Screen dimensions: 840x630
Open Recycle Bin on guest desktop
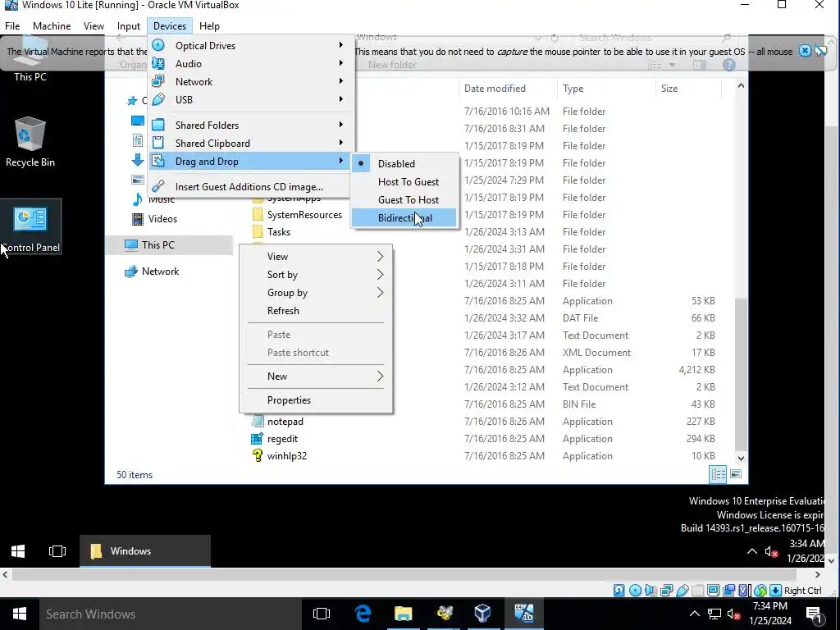point(30,143)
